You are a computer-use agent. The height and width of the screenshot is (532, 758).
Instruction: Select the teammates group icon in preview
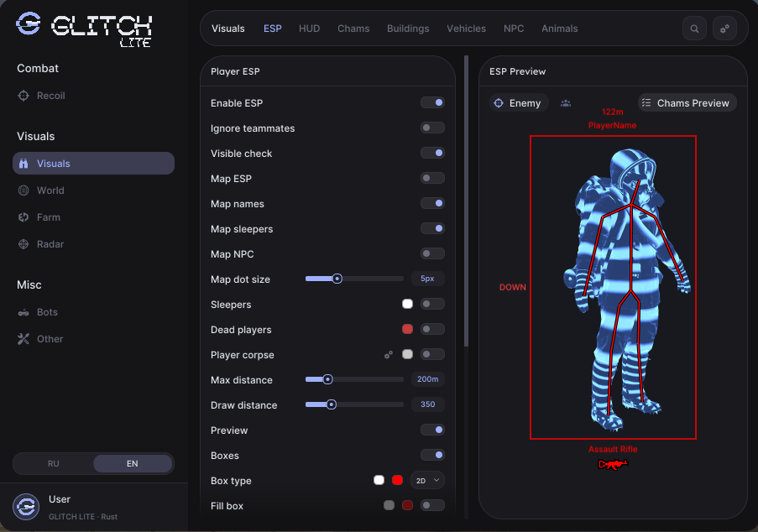(x=566, y=103)
